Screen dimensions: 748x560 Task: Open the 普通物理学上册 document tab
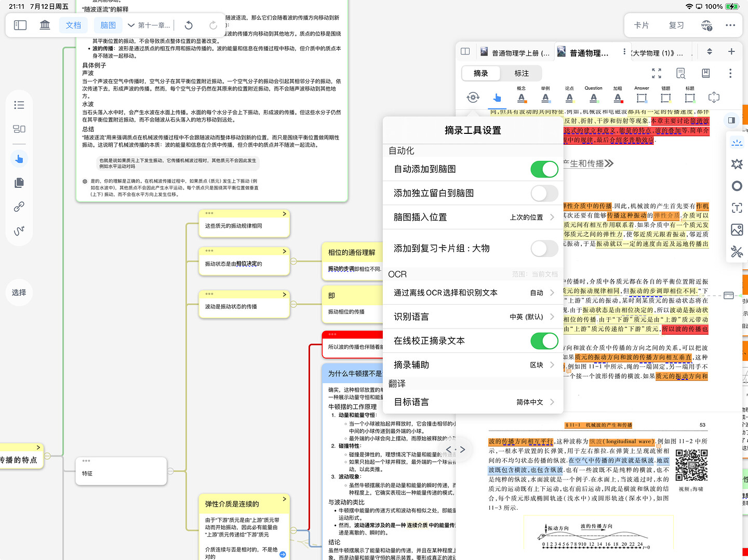pyautogui.click(x=515, y=52)
